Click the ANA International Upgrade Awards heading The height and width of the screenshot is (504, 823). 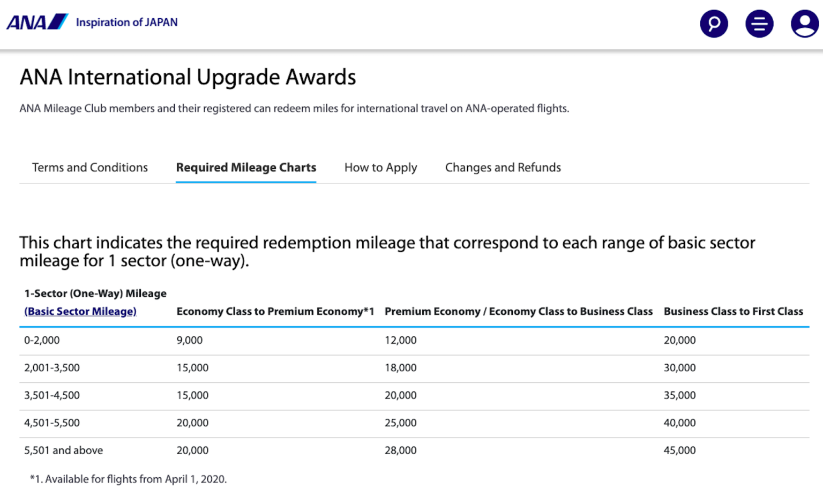point(188,77)
